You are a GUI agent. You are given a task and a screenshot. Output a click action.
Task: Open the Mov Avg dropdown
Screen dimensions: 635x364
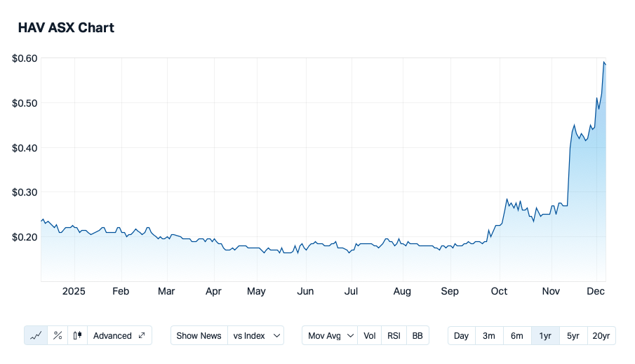330,335
